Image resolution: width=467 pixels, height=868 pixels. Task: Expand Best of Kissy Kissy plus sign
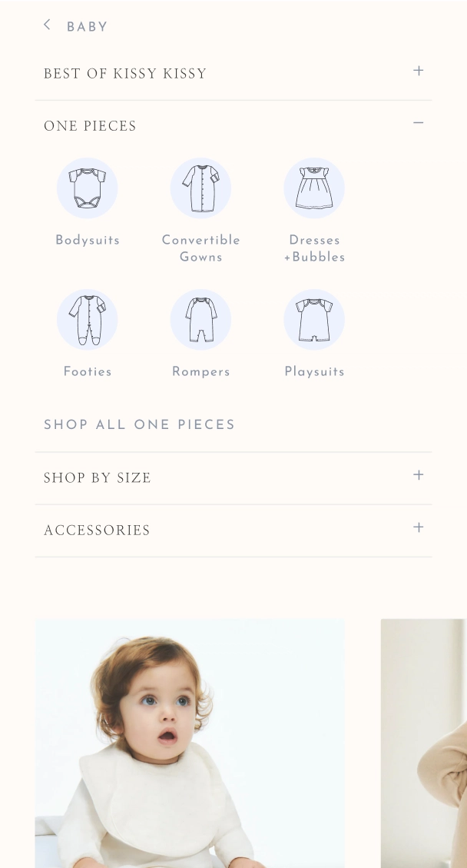(x=419, y=71)
